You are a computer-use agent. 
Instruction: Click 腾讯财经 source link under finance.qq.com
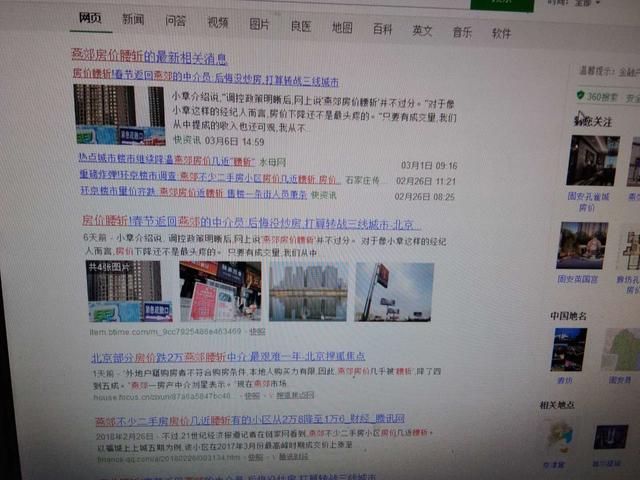pos(293,457)
